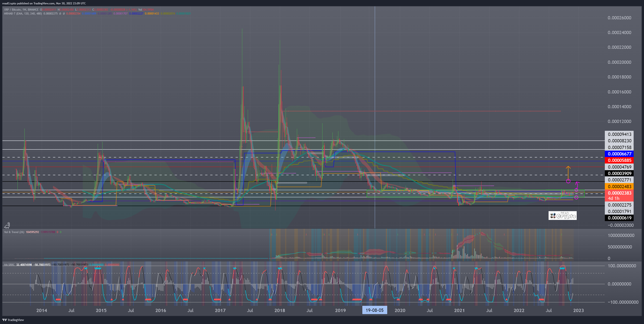Image resolution: width=644 pixels, height=324 pixels.
Task: Click the TradingView logo at bottom left
Action: [x=13, y=320]
